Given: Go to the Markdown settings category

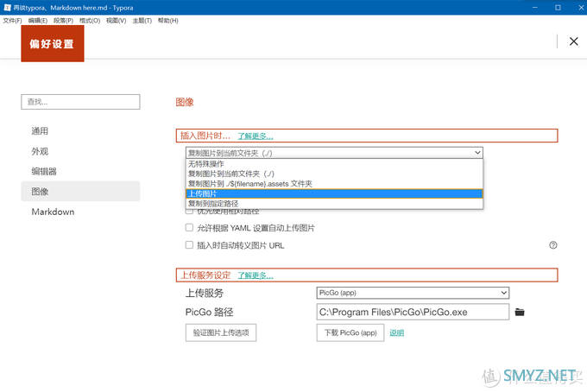Looking at the screenshot, I should pyautogui.click(x=80, y=212).
